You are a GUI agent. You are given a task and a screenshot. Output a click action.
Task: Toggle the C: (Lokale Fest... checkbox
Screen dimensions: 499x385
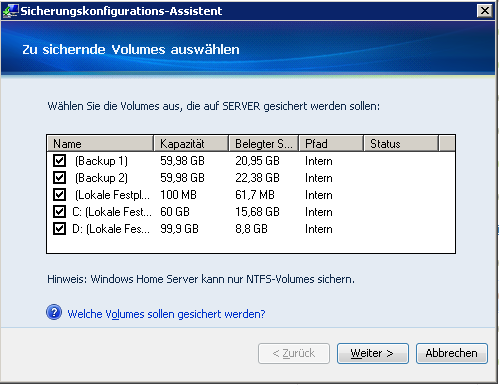(x=59, y=211)
